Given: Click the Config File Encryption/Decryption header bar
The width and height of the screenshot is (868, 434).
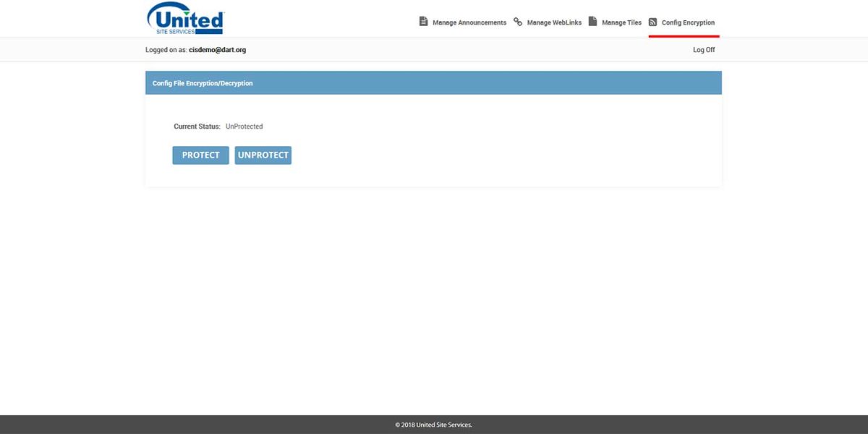Looking at the screenshot, I should point(434,82).
